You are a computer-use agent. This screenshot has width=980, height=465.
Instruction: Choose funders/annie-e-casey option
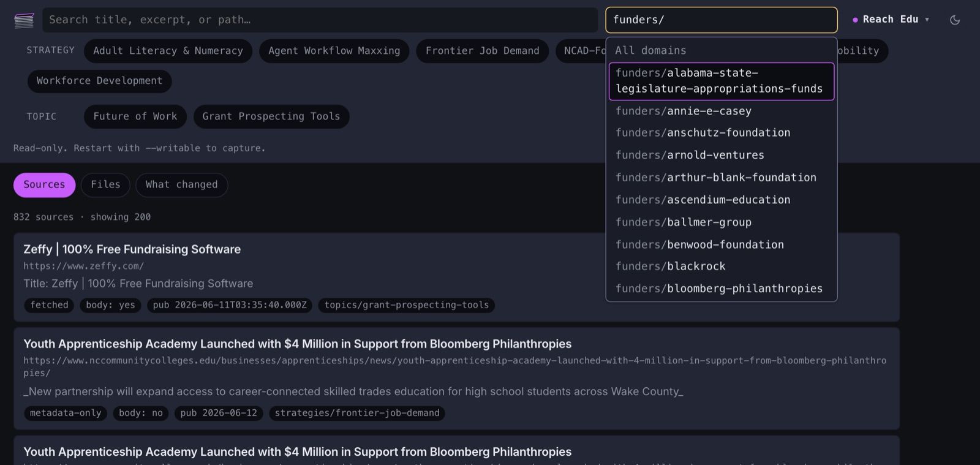(721, 111)
